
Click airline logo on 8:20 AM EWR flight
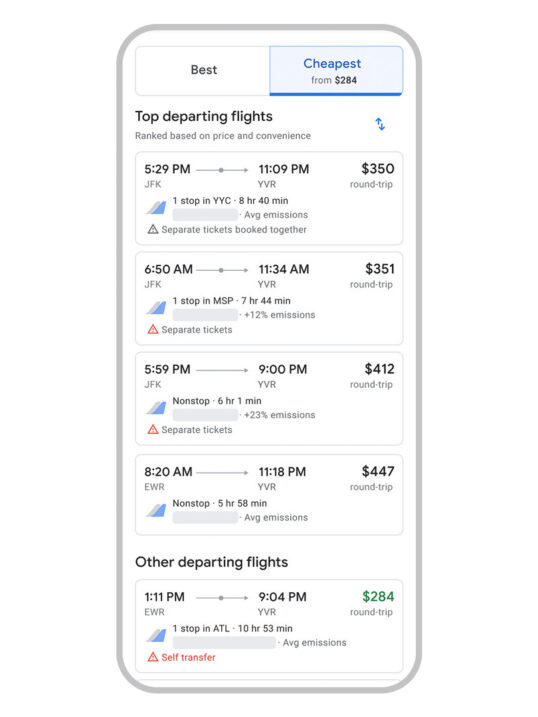[x=156, y=510]
